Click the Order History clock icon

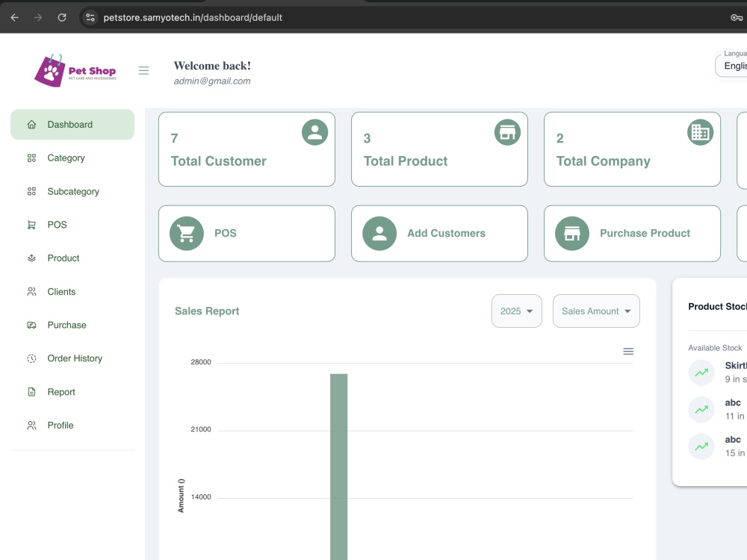point(31,358)
